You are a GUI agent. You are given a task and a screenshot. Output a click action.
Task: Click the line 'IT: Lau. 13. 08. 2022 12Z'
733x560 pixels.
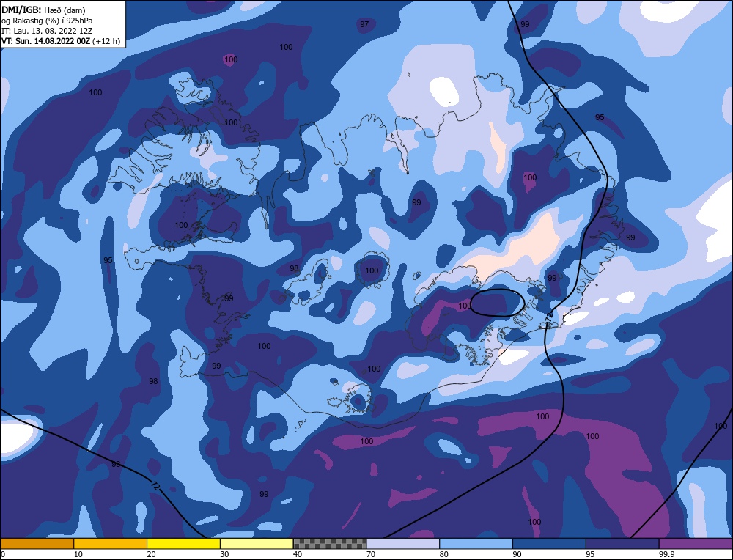47,31
